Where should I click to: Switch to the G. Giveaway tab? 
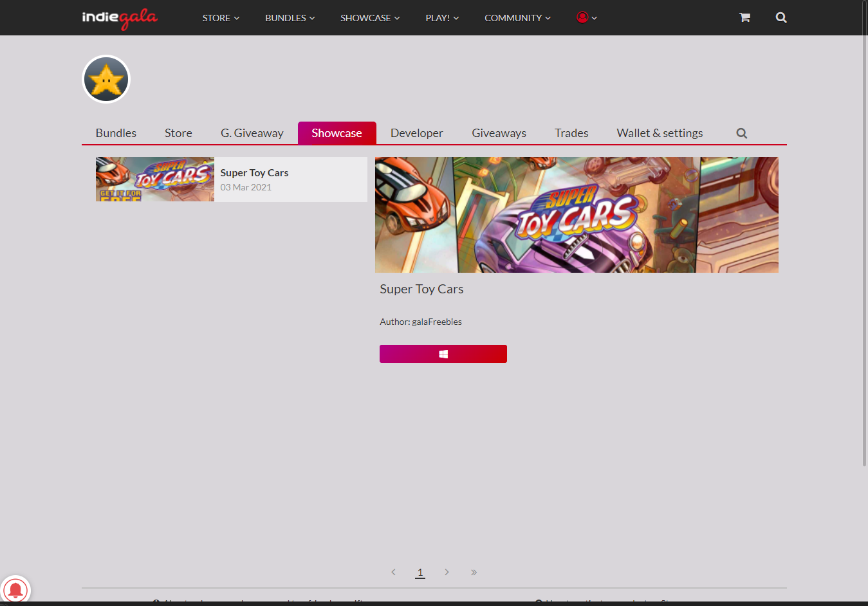(x=252, y=133)
